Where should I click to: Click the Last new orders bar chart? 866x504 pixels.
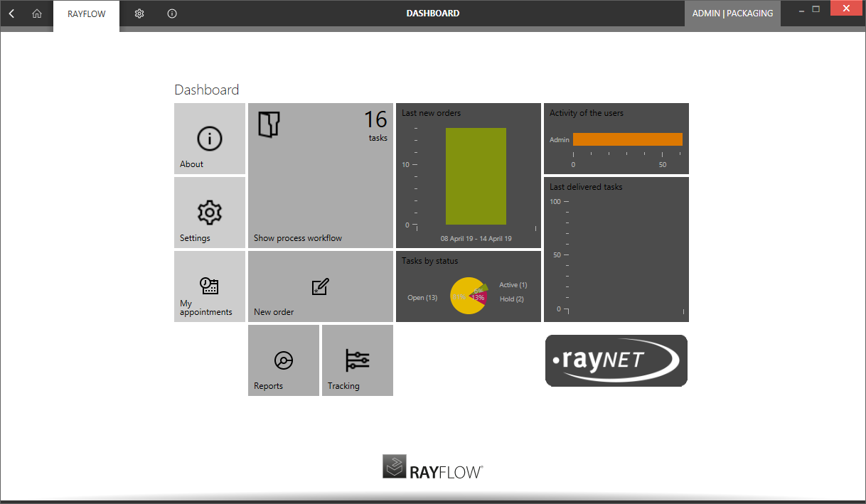476,176
